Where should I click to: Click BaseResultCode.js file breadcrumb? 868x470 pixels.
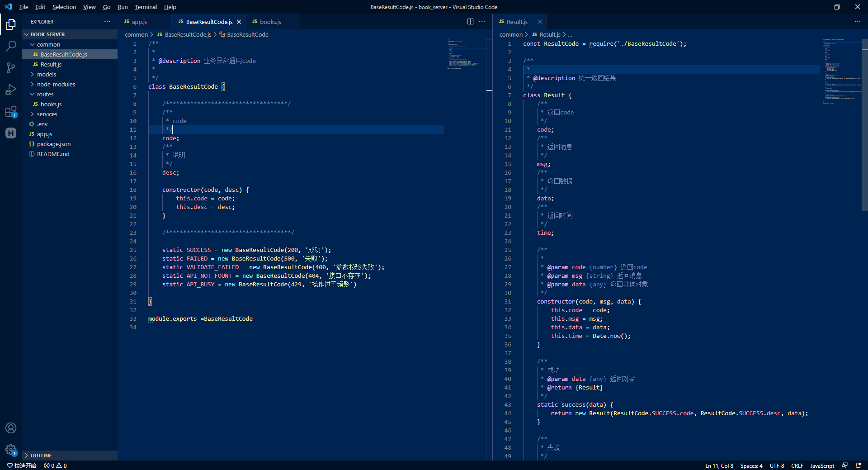(x=184, y=34)
